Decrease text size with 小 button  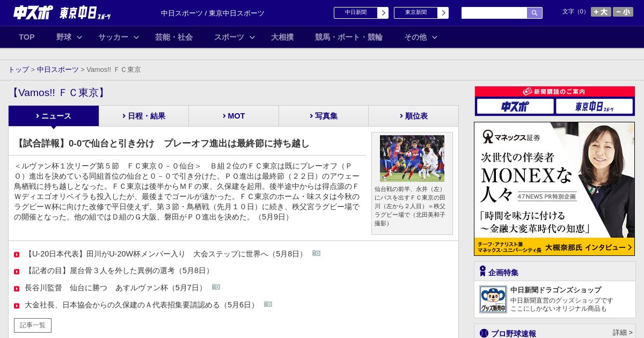[x=623, y=12]
